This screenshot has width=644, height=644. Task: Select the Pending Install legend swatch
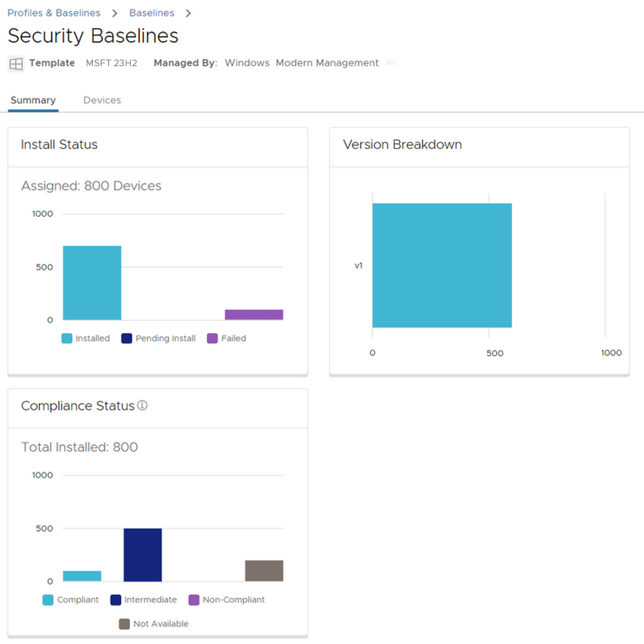point(126,338)
